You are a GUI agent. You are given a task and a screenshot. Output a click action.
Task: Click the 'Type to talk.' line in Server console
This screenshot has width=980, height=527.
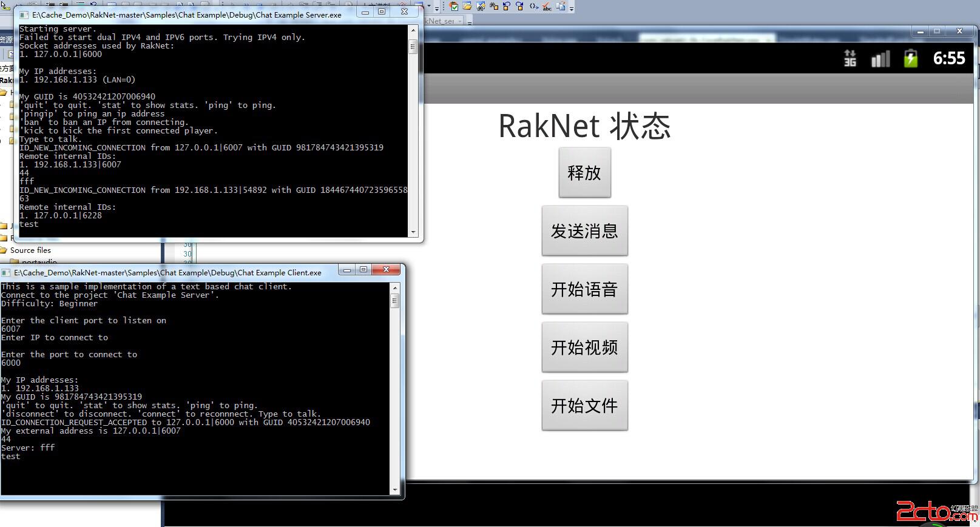click(50, 139)
